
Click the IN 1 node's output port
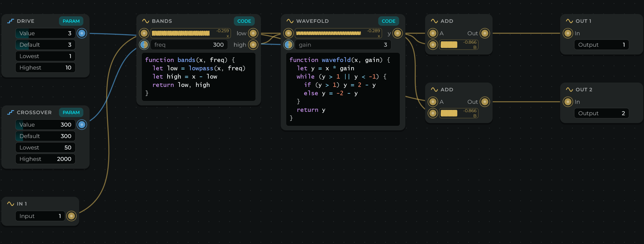coord(71,216)
